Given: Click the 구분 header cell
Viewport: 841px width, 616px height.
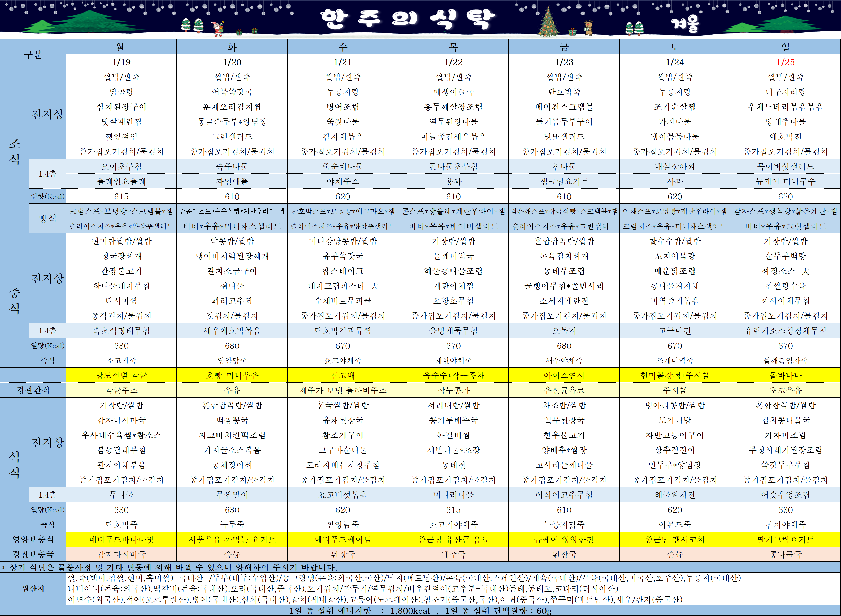Looking at the screenshot, I should point(33,55).
